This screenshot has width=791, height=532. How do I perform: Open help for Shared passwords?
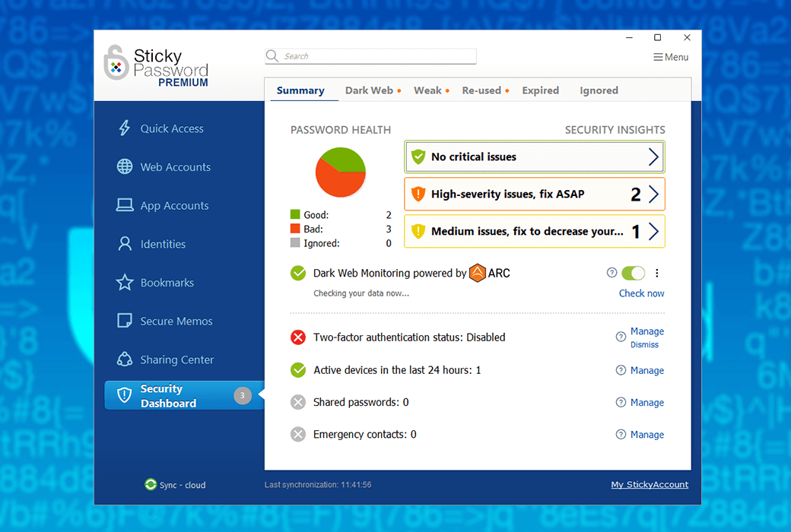[x=621, y=402]
